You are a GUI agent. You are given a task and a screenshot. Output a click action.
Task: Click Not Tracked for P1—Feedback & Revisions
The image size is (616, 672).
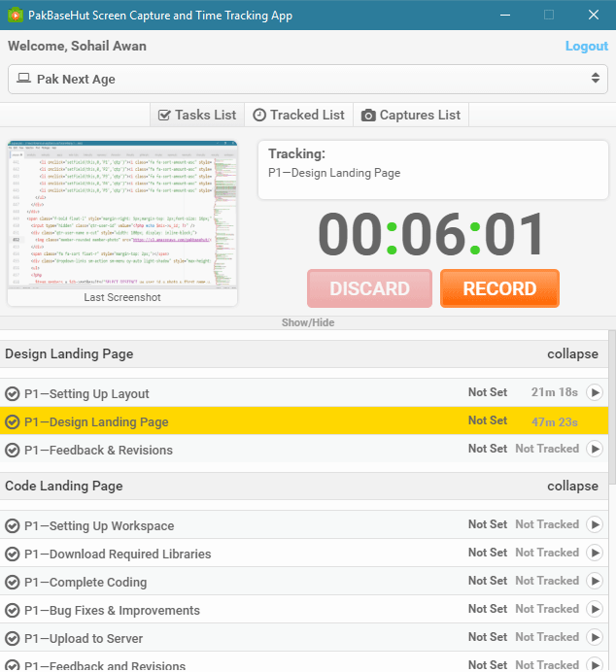tap(547, 449)
